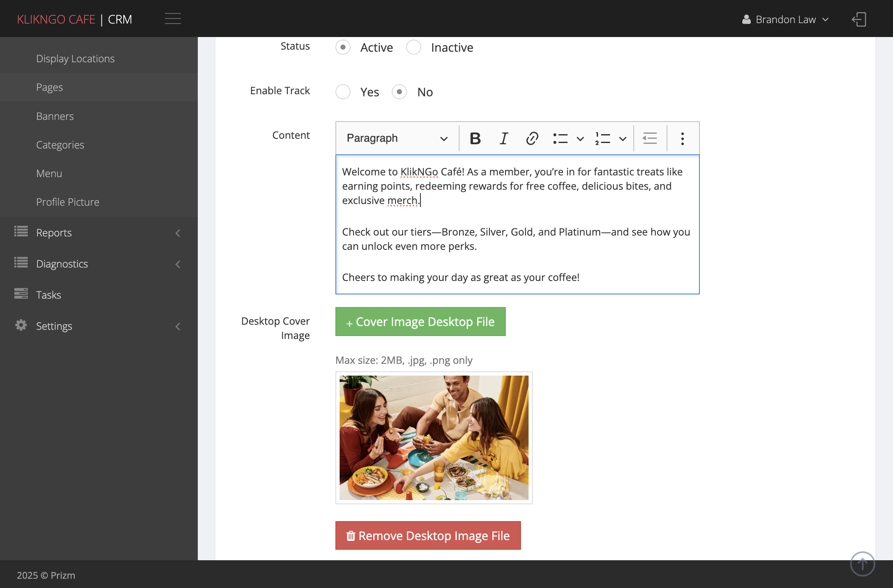The height and width of the screenshot is (588, 893).
Task: Select the Active status radio button
Action: [x=343, y=47]
